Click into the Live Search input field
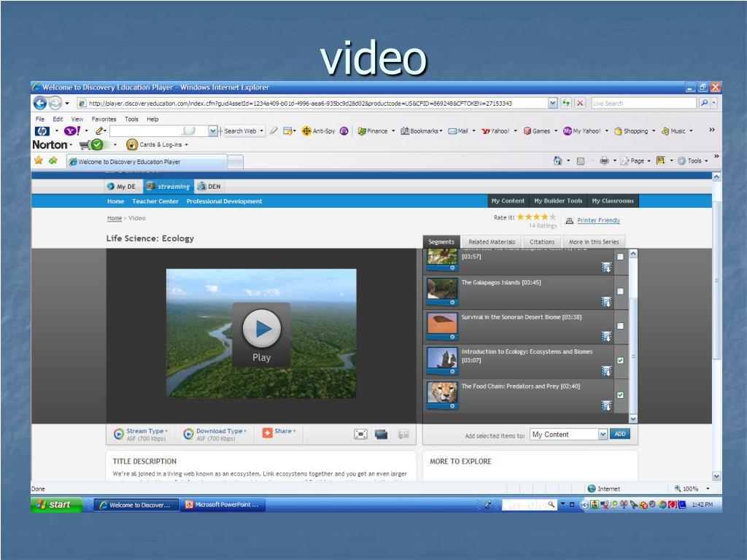This screenshot has width=747, height=560. click(x=643, y=103)
